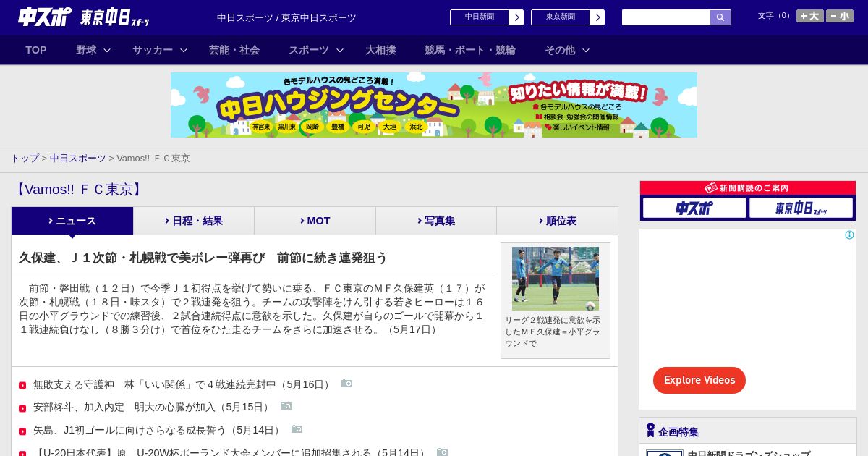Viewport: 868px width, 456px height.
Task: Click the header search input field
Action: point(666,17)
